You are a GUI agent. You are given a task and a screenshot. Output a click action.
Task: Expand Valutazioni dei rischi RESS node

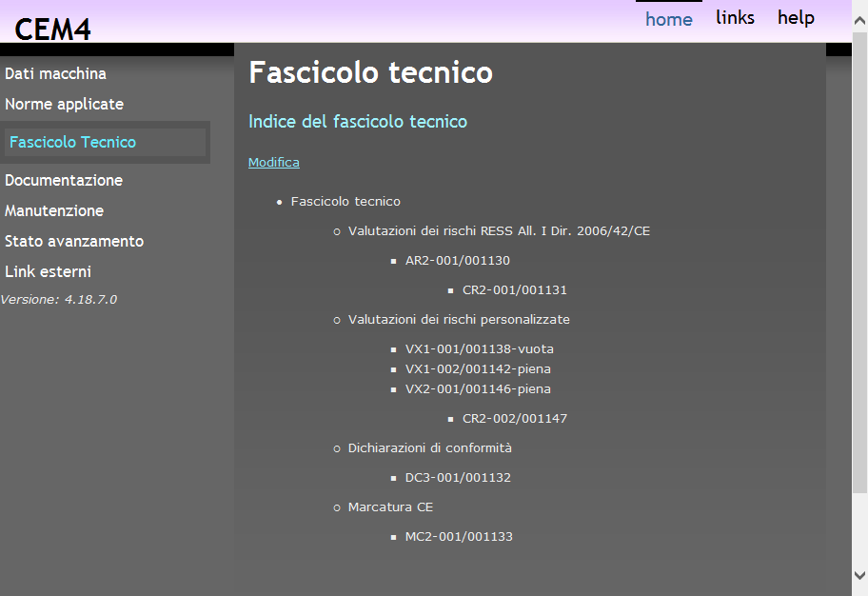(x=502, y=229)
